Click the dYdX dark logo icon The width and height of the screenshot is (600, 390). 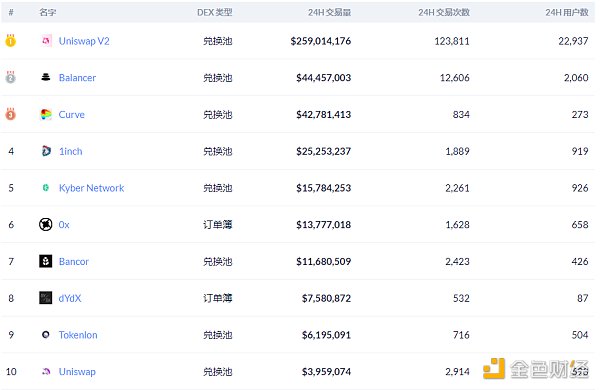pyautogui.click(x=46, y=298)
